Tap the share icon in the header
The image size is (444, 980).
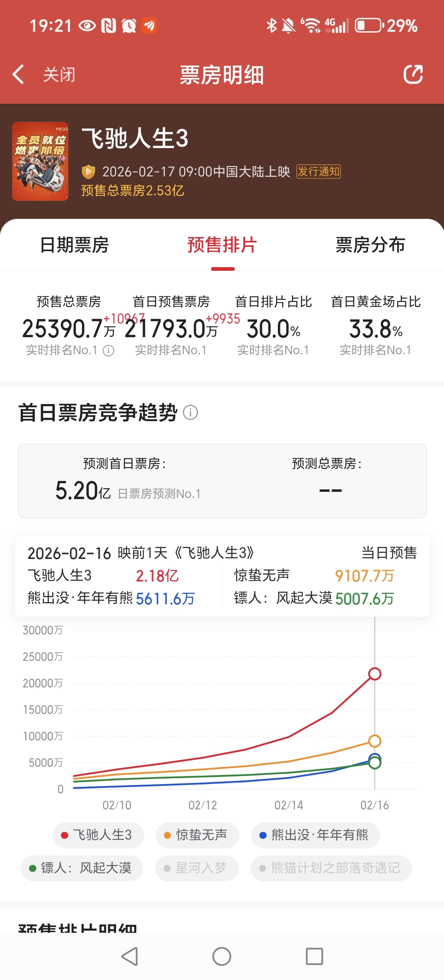413,74
